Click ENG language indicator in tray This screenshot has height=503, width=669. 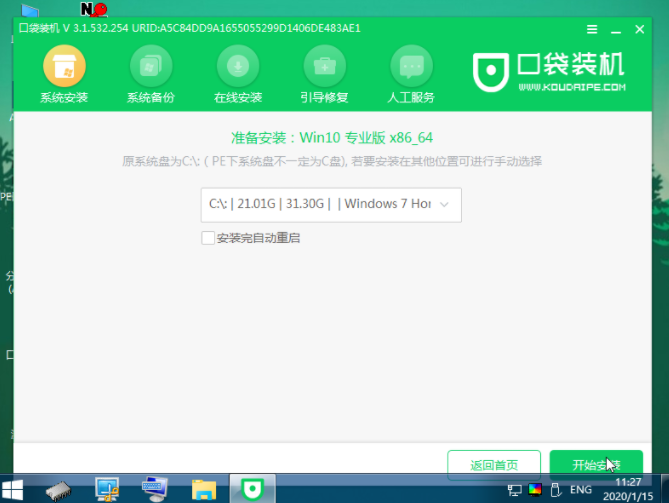coord(581,490)
